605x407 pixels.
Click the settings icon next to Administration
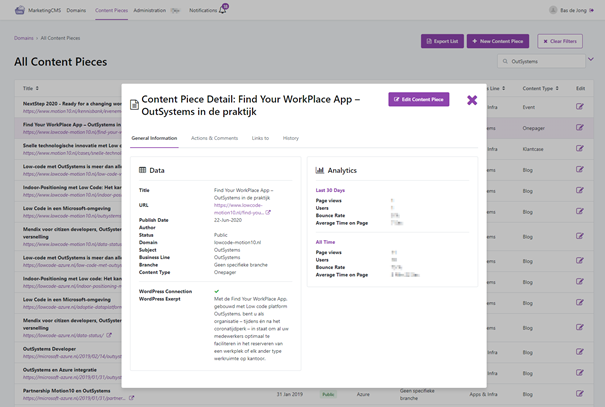[x=175, y=11]
